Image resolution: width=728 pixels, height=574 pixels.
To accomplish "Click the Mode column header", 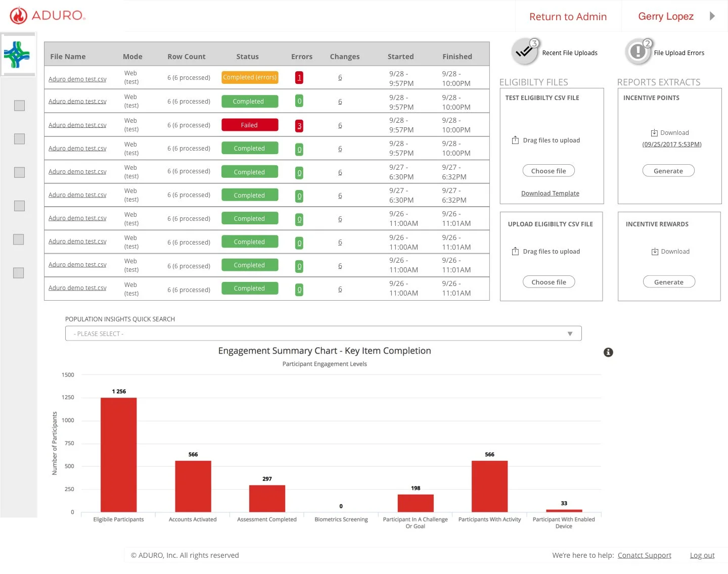I will (132, 57).
